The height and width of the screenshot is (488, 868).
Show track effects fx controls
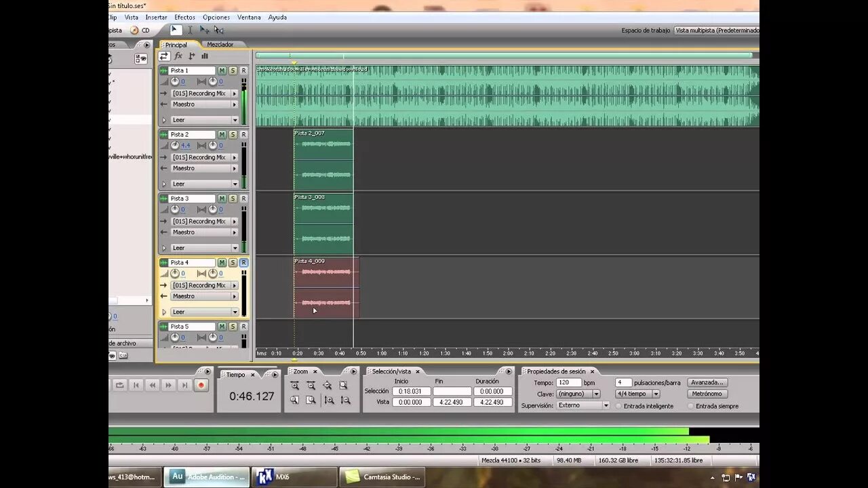[x=178, y=56]
